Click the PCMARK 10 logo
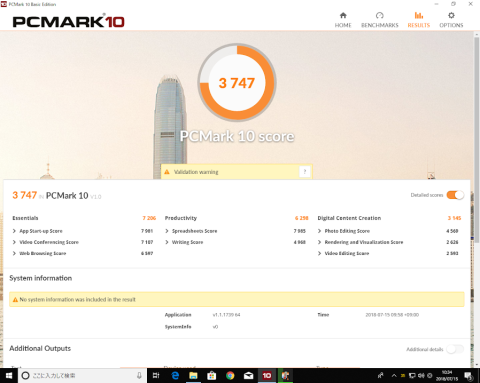Screen dimensions: 480x383 (68, 22)
